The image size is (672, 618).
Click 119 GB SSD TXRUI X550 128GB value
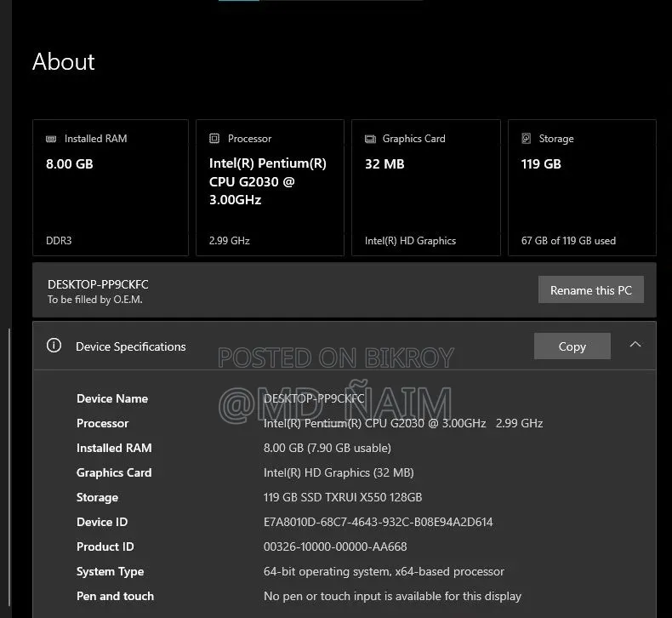[x=343, y=497]
